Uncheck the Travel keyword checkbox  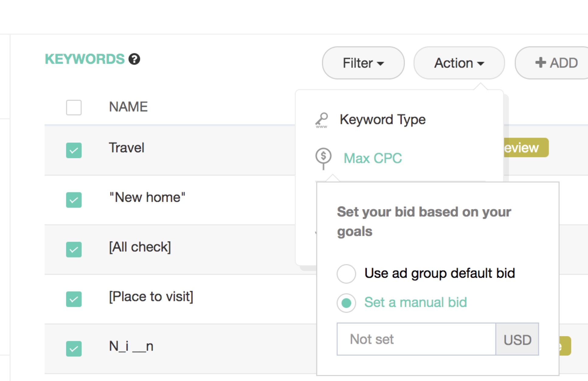(74, 150)
